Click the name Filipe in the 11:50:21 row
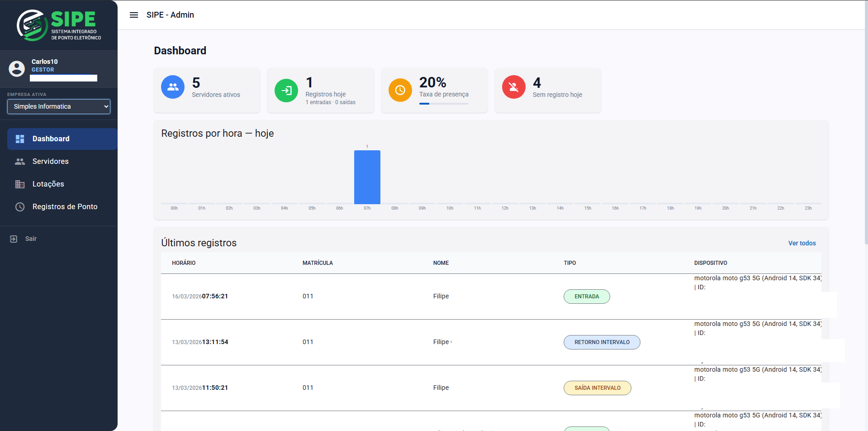Screen dimensions: 868x431 tap(441, 388)
